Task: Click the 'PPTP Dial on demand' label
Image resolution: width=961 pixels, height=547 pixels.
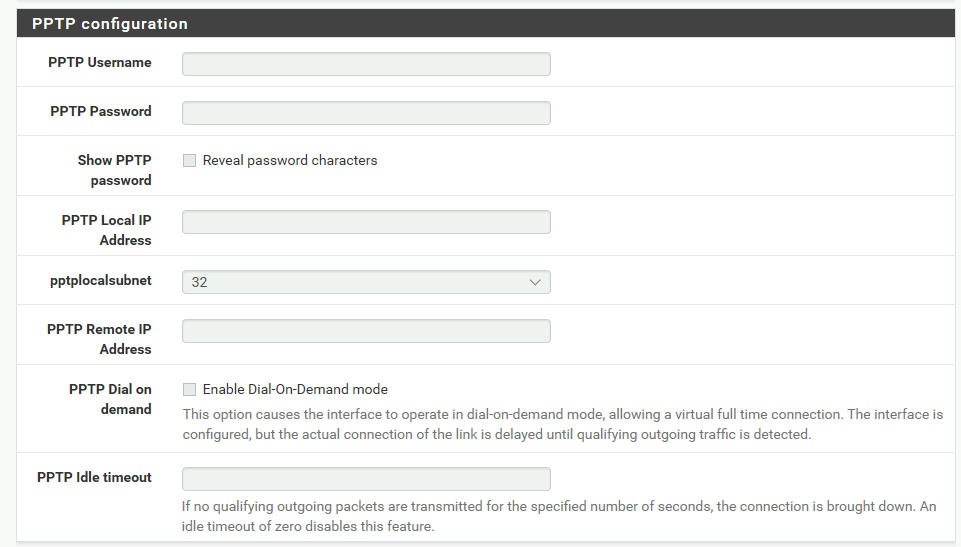Action: point(110,399)
